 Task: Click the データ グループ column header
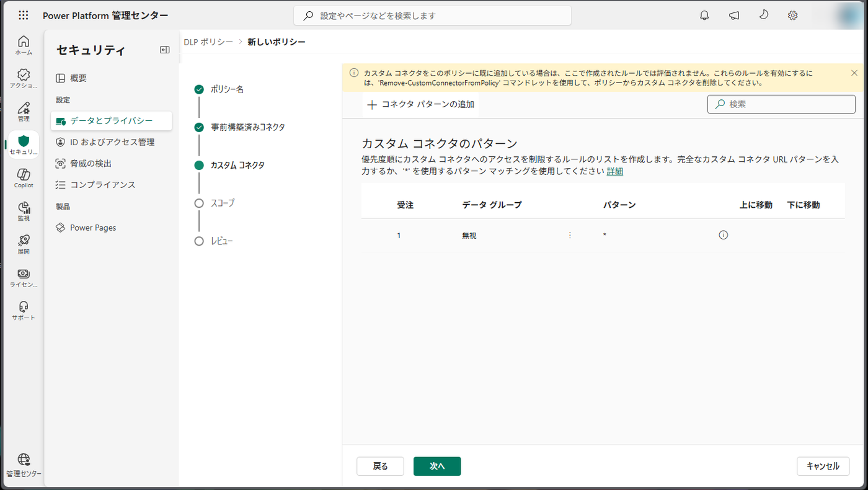(x=492, y=205)
